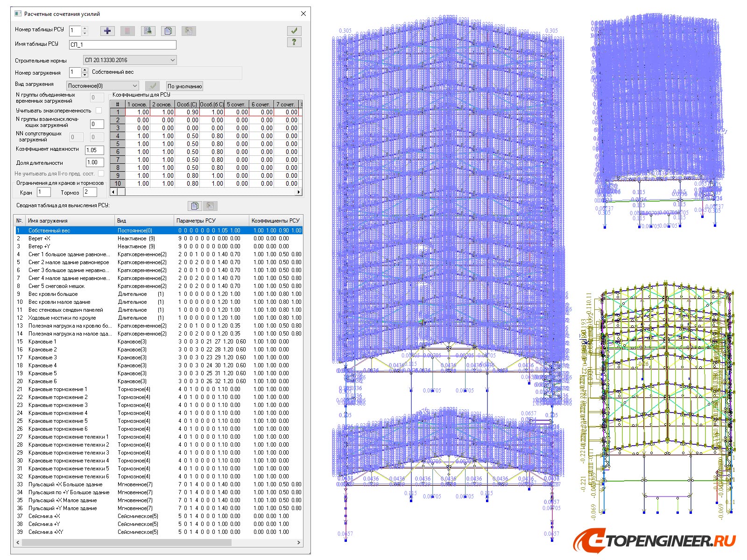Viewport: 747px width, 560px height.
Task: Open the СП 20.13330.2016 building norms dropdown
Action: pyautogui.click(x=172, y=60)
